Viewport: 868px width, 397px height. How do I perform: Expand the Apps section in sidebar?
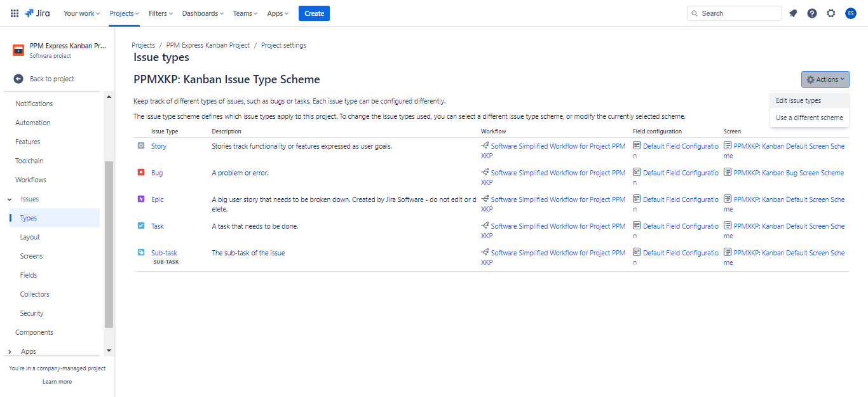[x=10, y=351]
